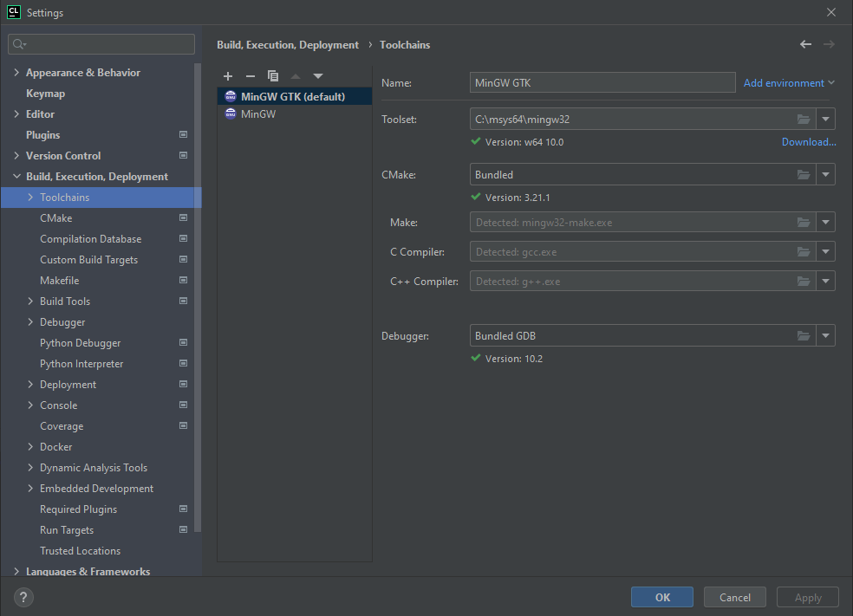The image size is (853, 616).
Task: Click the Remove toolchain minus icon
Action: [x=251, y=76]
